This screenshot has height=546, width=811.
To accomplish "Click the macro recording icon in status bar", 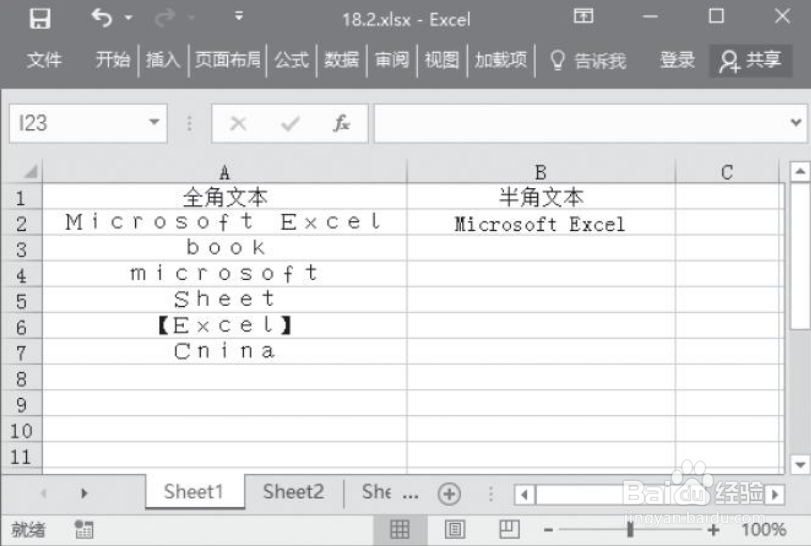I will coord(84,529).
